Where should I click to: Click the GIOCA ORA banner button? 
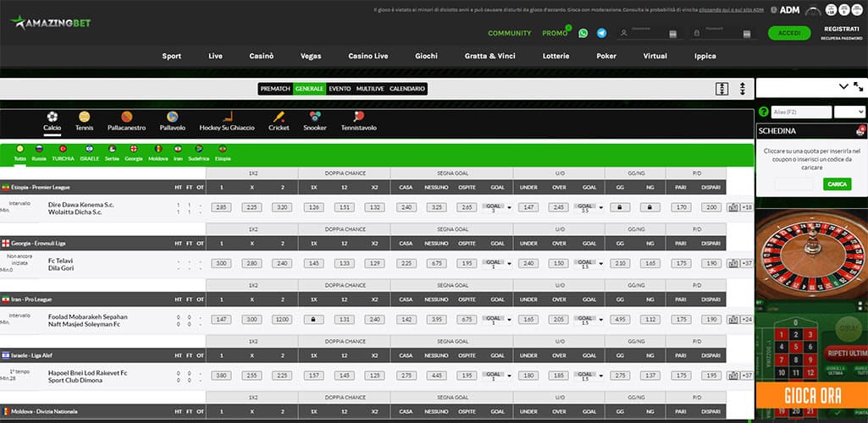(x=813, y=396)
